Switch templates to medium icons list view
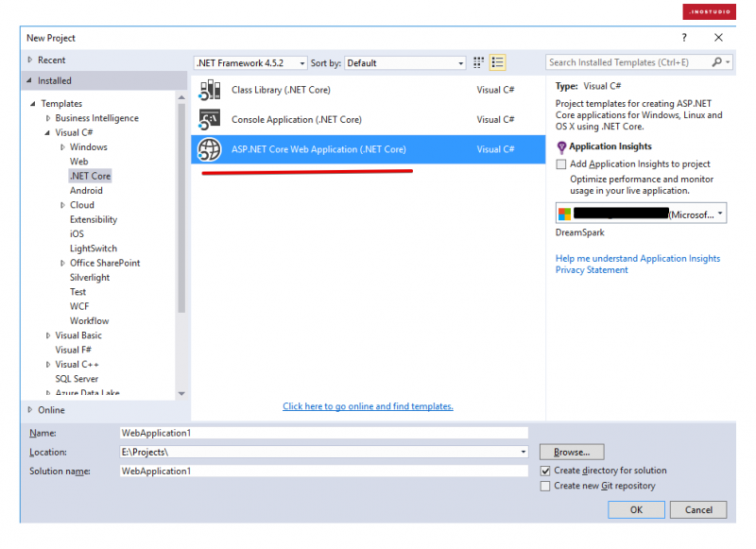This screenshot has height=549, width=756. pos(498,62)
